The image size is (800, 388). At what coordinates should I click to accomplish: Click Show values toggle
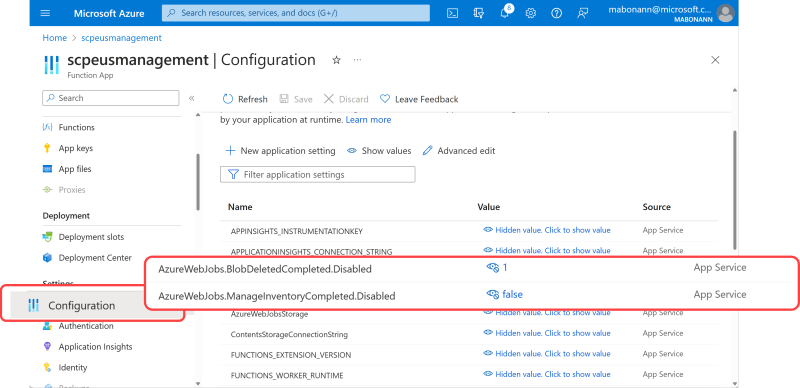click(379, 151)
